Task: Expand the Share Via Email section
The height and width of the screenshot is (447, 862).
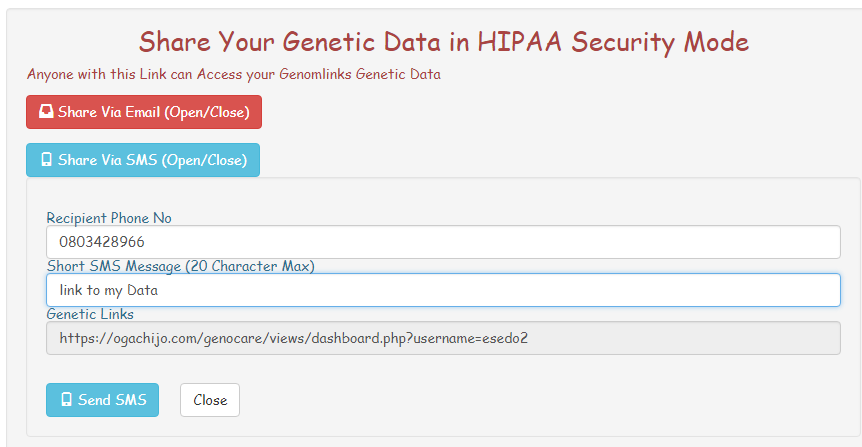Action: click(143, 112)
